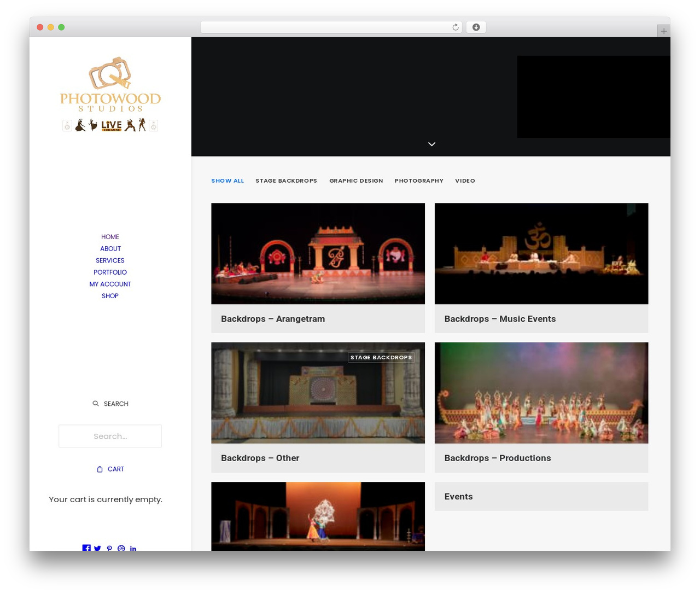Click the CART label in sidebar
Screen dimensions: 700x593
(116, 469)
